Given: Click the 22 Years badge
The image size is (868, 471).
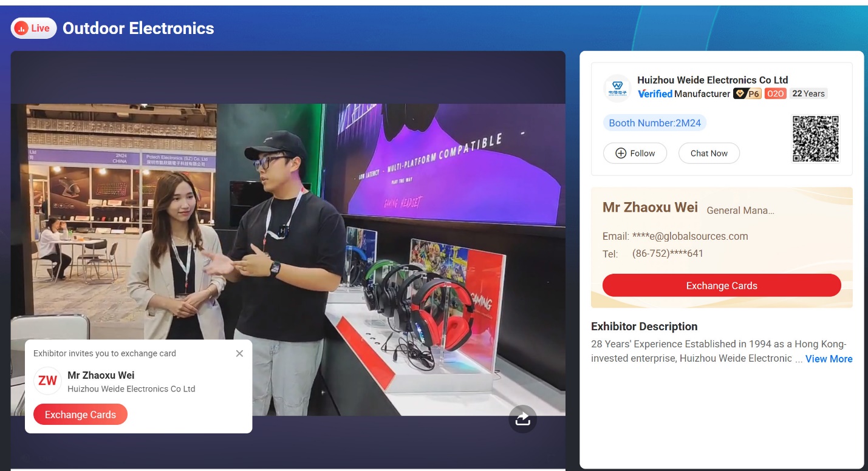Looking at the screenshot, I should click(x=808, y=93).
